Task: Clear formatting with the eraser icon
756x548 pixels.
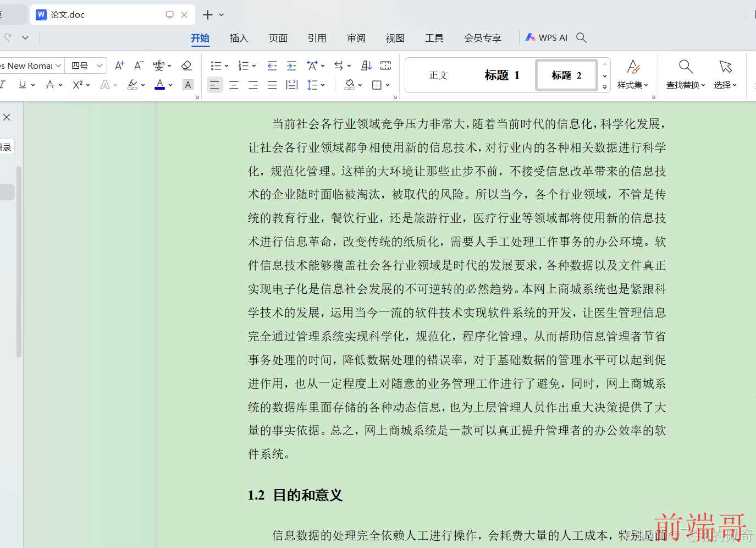Action: click(x=186, y=65)
